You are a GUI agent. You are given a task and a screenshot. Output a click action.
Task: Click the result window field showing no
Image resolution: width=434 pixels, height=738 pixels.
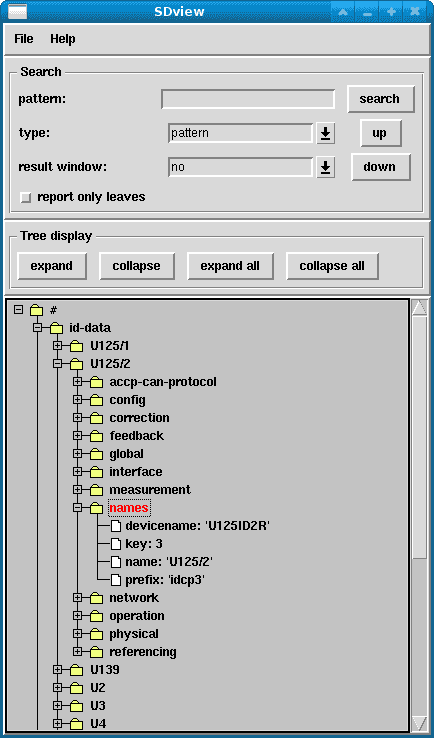[241, 167]
